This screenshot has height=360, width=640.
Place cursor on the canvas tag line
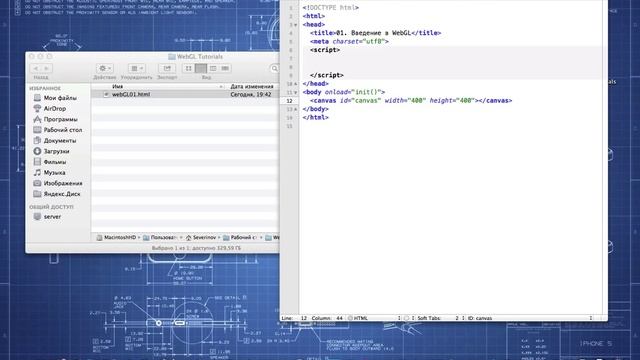[411, 100]
